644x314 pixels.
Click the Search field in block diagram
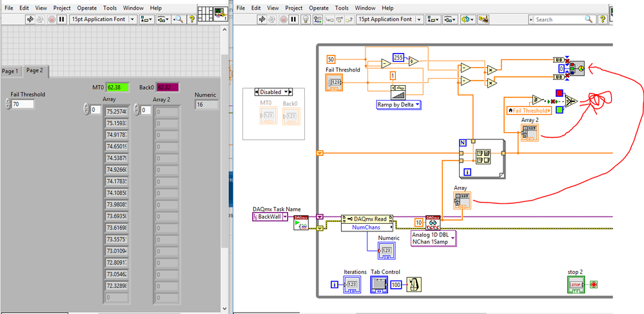tap(562, 19)
